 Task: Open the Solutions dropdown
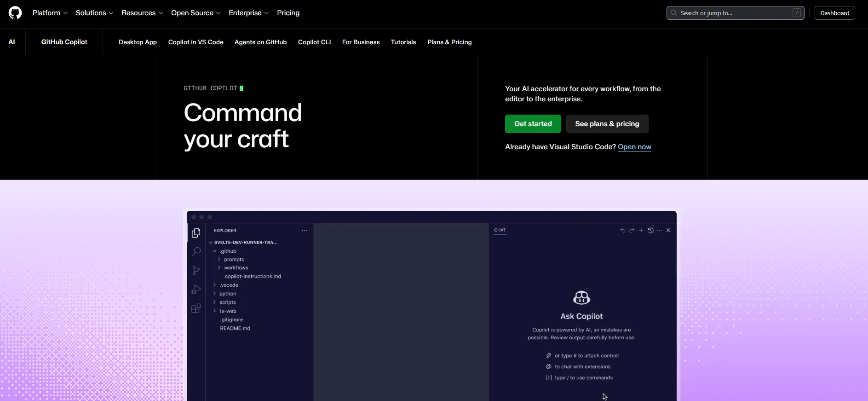[94, 13]
